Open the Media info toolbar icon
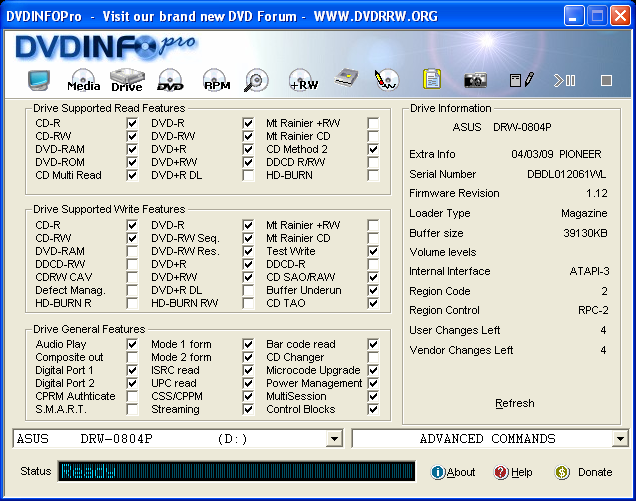Screen dimensions: 636x501 coord(84,80)
